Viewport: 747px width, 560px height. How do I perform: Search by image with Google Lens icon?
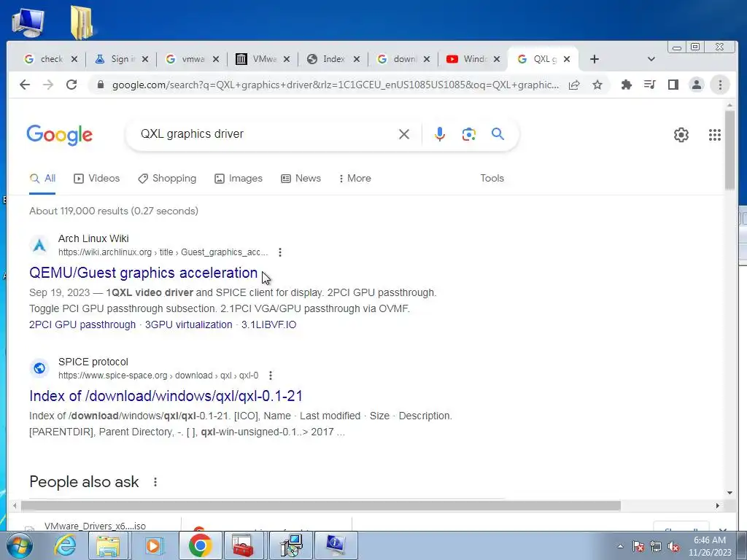click(x=469, y=134)
